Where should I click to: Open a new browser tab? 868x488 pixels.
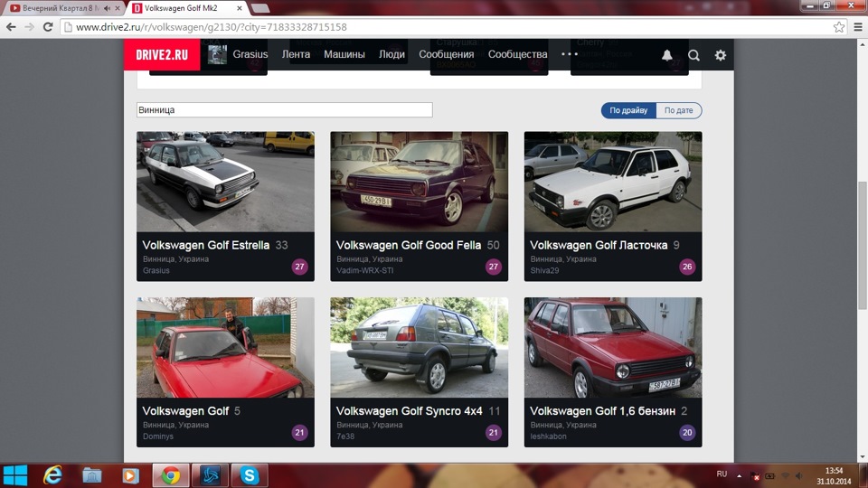(259, 8)
